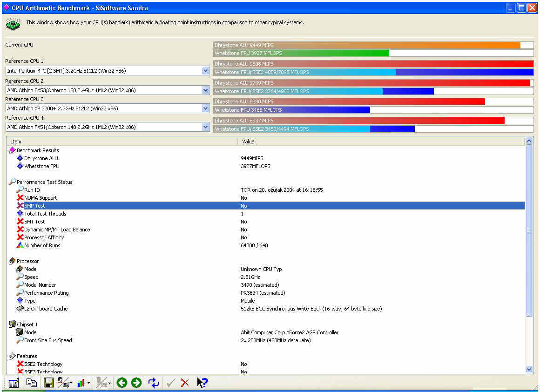Viewport: 540px width, 392px height.
Task: Click the Save floppy disk icon
Action: pyautogui.click(x=48, y=383)
